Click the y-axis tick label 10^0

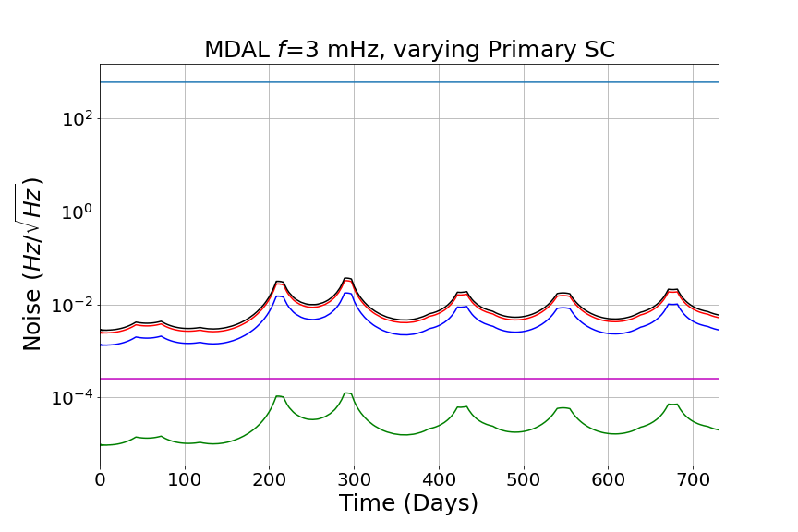coord(78,212)
